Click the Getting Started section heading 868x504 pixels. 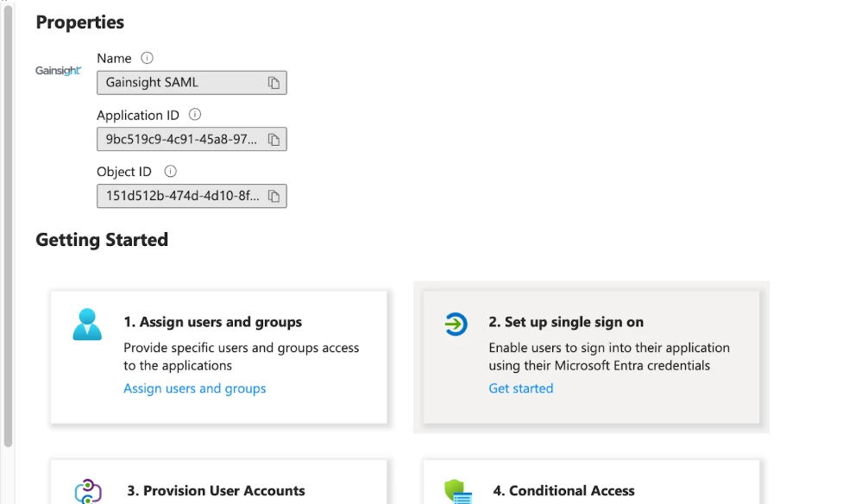(x=102, y=240)
